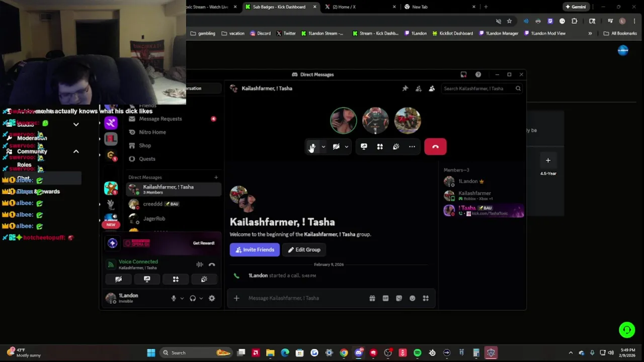Click the Gemini button in Chrome
Screen dimensions: 644x362
coord(576,7)
